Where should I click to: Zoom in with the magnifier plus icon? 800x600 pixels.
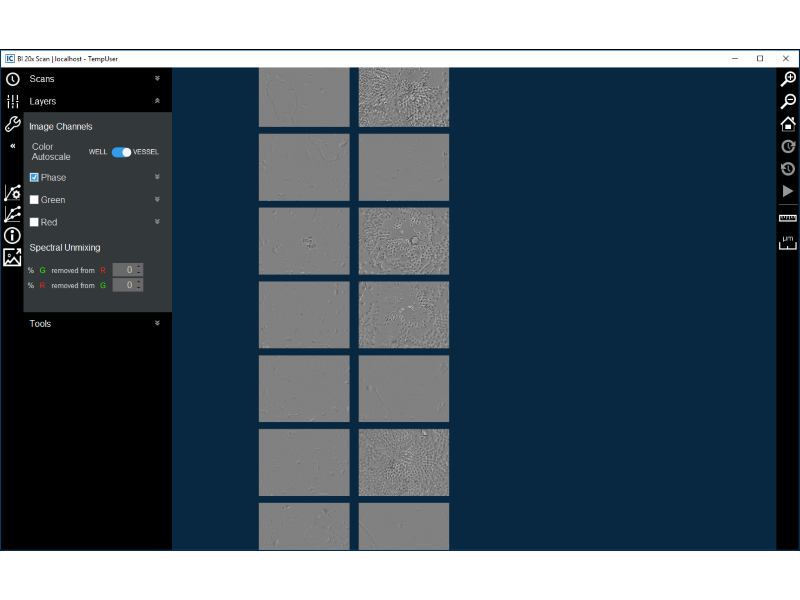(x=788, y=79)
